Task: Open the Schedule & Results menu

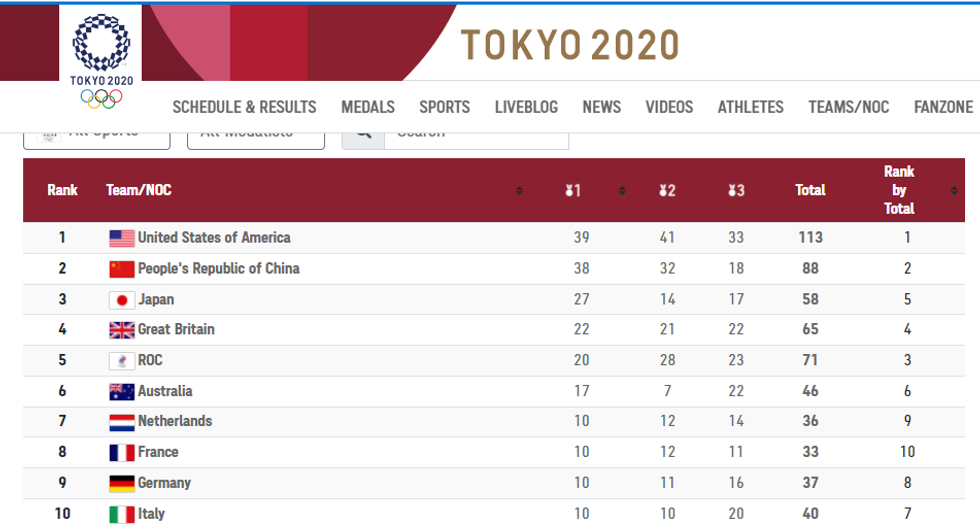Action: (x=244, y=107)
